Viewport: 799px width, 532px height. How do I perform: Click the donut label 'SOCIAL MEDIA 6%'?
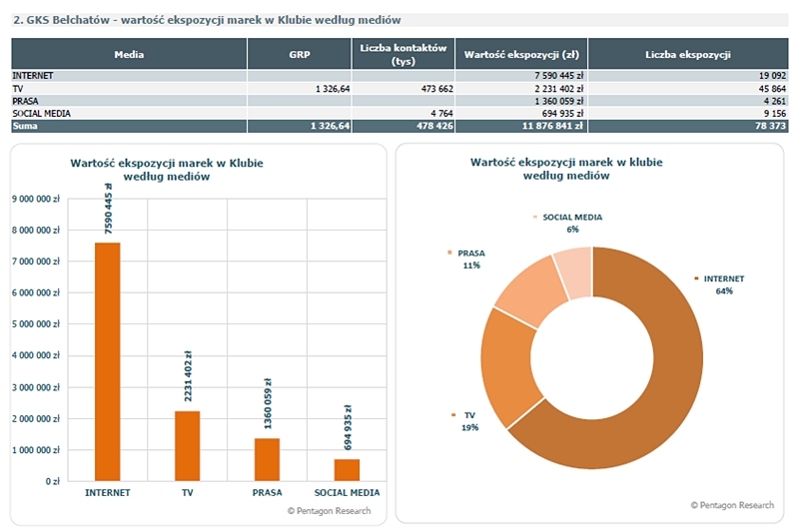click(572, 223)
